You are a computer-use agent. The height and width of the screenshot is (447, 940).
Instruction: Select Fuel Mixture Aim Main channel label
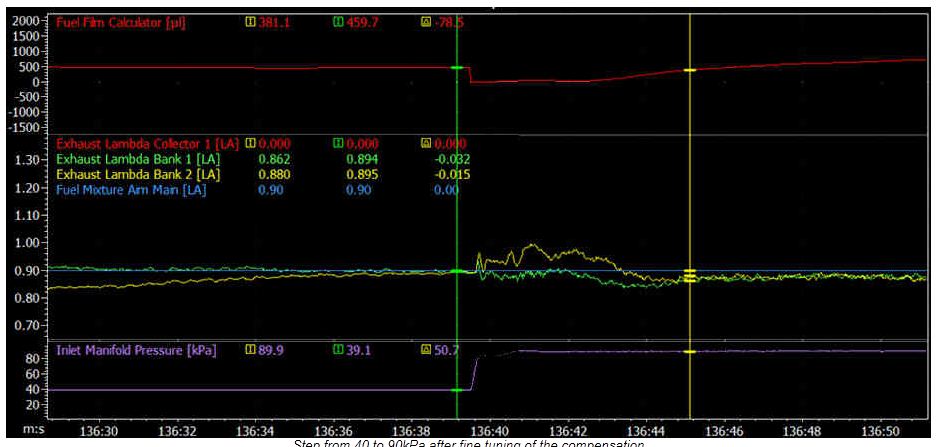(x=138, y=188)
